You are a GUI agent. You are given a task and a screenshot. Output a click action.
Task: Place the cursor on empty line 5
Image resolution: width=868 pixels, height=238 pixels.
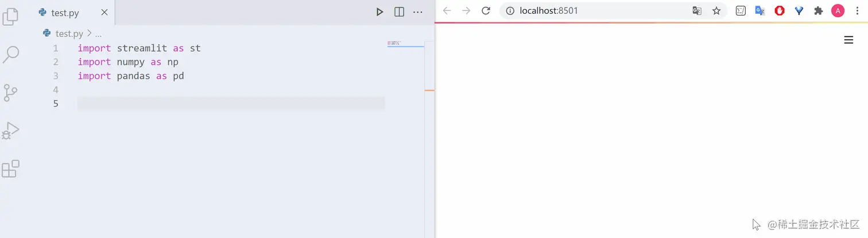tap(231, 103)
